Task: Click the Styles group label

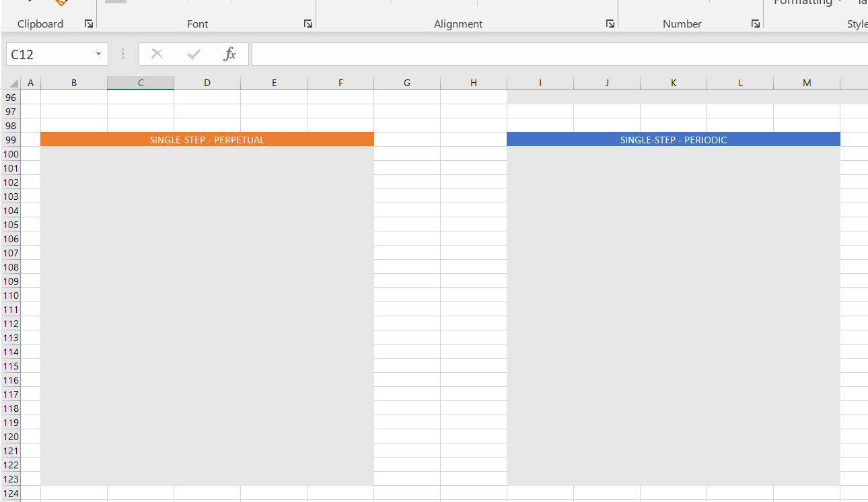Action: [857, 24]
